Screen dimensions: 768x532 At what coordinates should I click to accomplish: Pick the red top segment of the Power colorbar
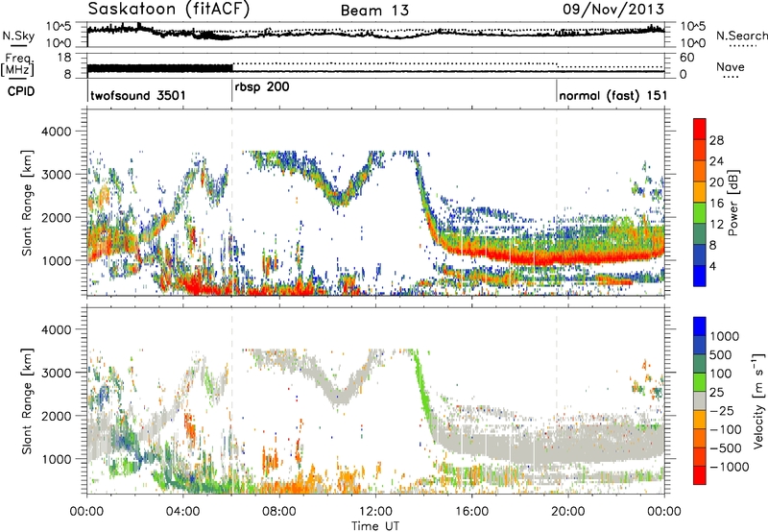tap(700, 130)
